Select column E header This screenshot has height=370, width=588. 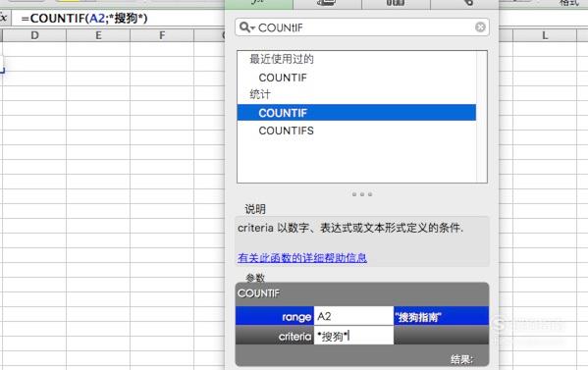coord(98,35)
